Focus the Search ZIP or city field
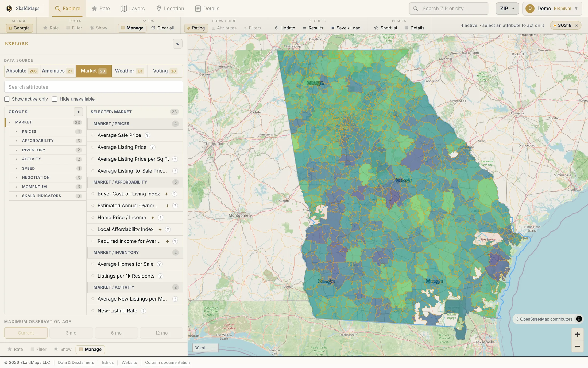This screenshot has width=588, height=368. coord(448,9)
